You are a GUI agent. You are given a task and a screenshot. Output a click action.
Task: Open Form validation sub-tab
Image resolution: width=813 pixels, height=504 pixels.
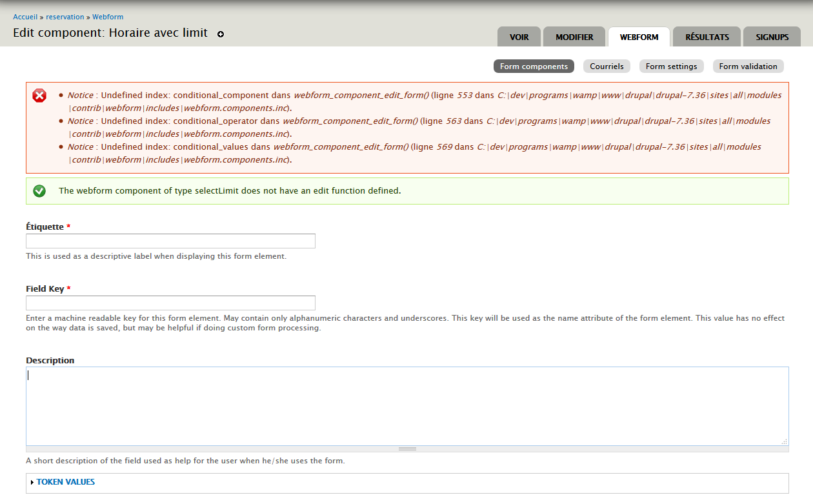coord(748,66)
